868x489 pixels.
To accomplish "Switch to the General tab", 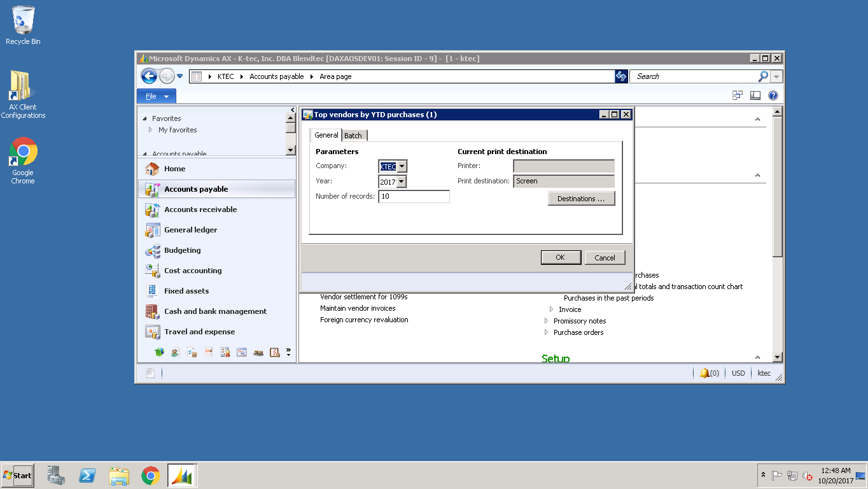I will (326, 135).
